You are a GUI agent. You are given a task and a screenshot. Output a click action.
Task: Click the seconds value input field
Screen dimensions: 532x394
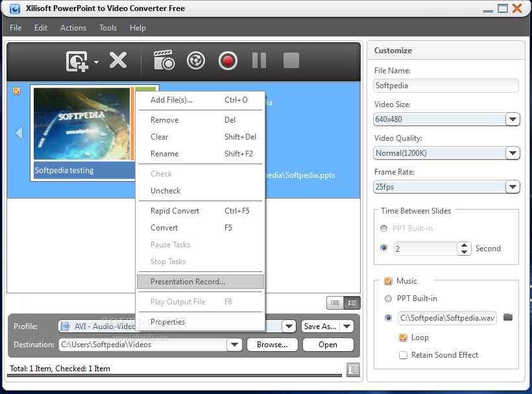(425, 249)
